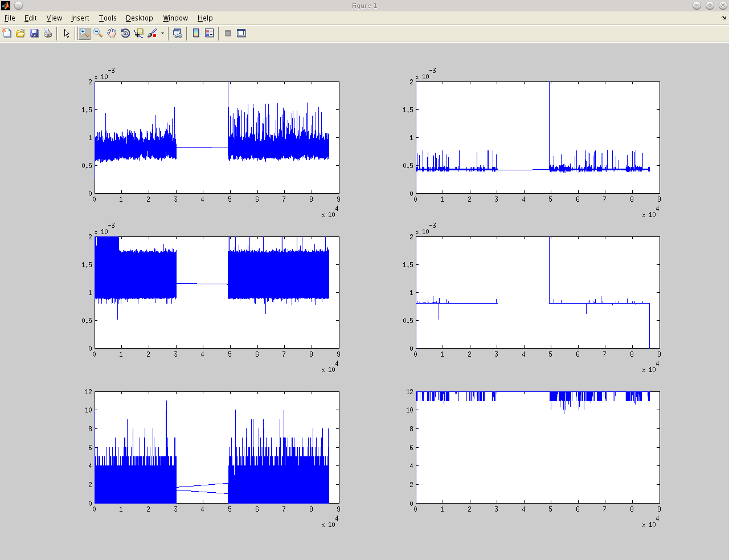Click Show Plot Tools and Dock Figure
Screen dimensions: 729x560
tap(241, 34)
